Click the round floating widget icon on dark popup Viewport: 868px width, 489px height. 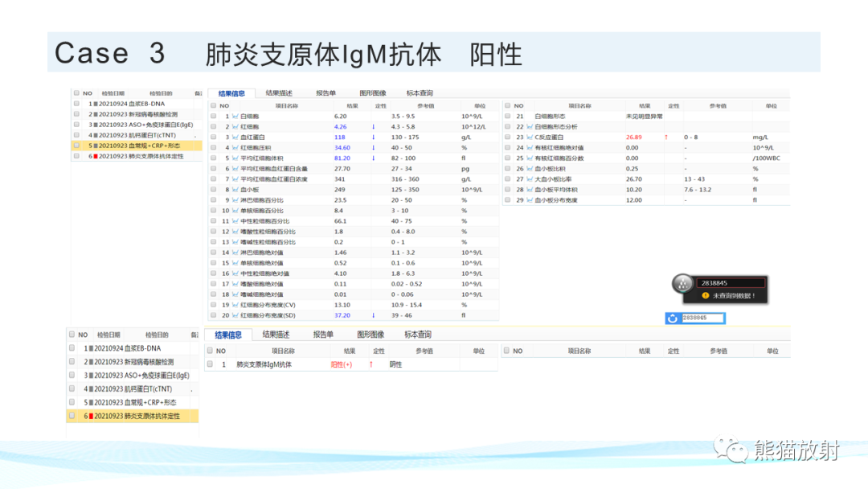click(682, 284)
